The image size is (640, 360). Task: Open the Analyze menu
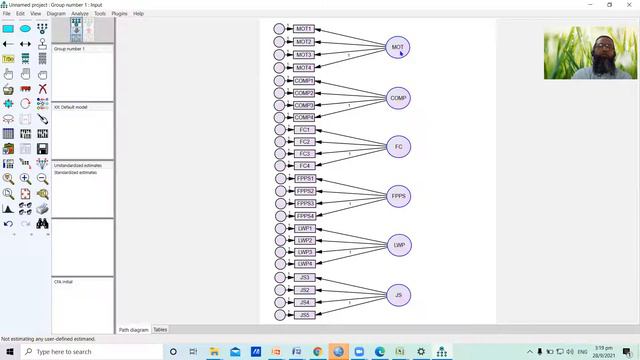80,13
